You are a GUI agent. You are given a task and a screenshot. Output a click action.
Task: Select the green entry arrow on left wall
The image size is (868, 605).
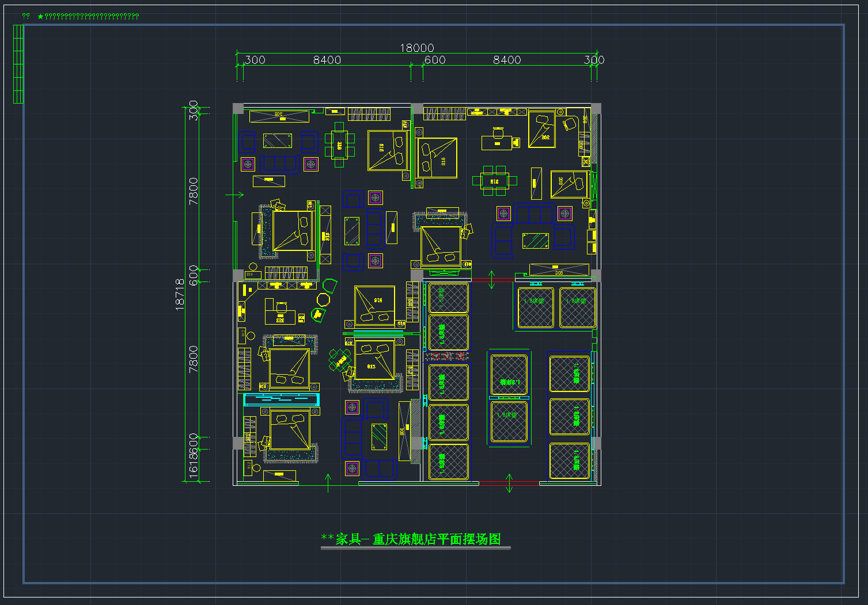234,195
